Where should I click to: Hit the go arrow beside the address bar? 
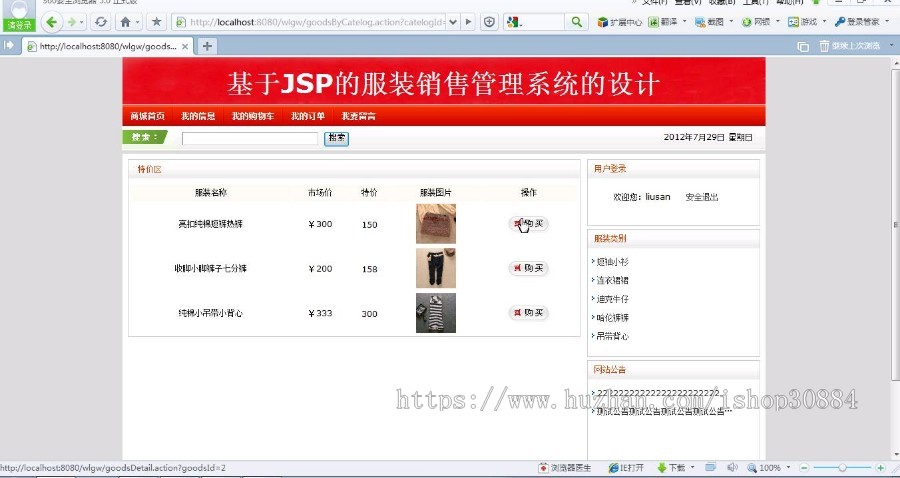tap(468, 22)
